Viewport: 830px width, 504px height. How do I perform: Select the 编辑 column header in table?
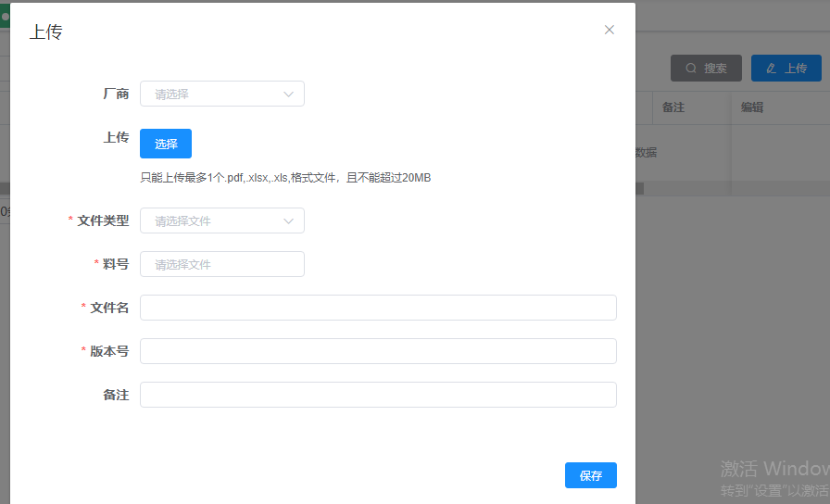(752, 107)
